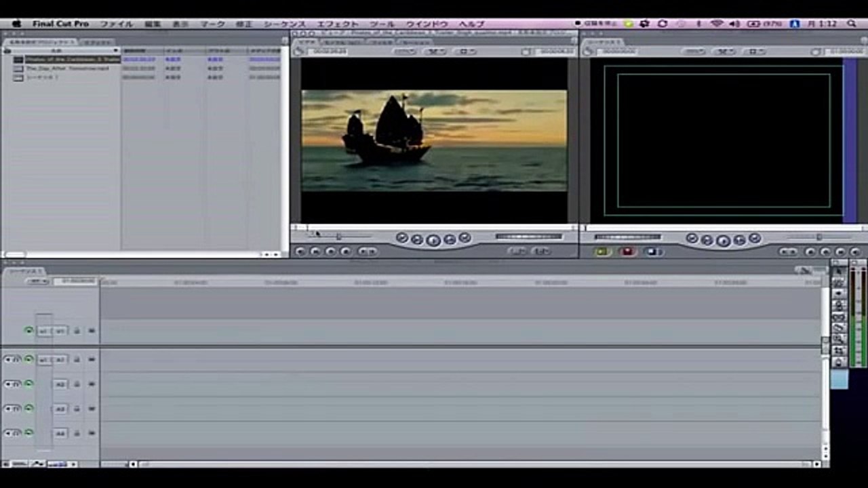Go to previous edit in Viewer transport
Screen dimensions: 868x488
pos(402,238)
